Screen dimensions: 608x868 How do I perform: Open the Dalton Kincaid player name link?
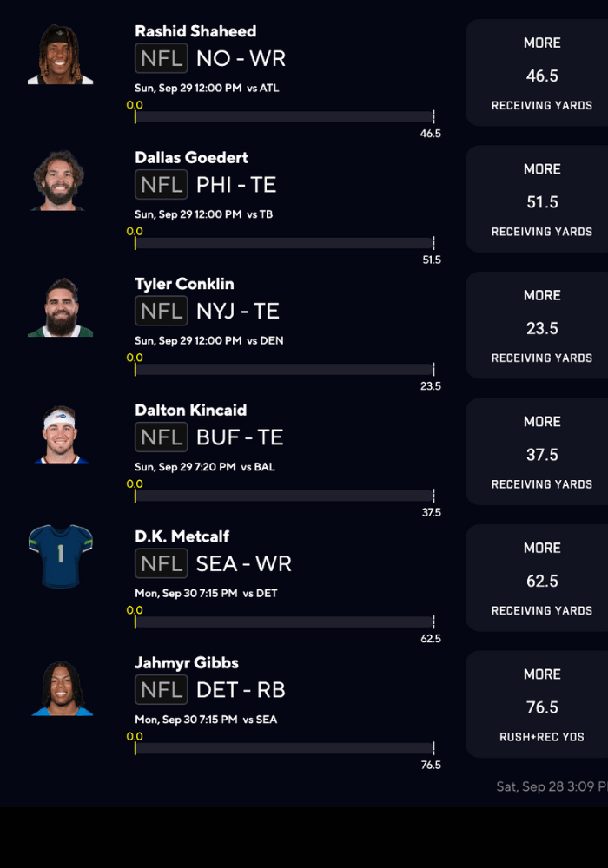[x=191, y=410]
